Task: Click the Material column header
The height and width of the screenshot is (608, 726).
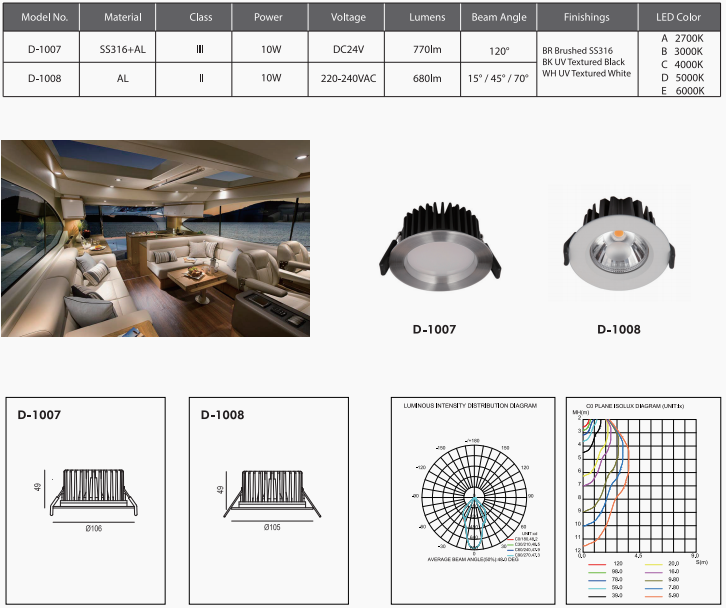Action: point(121,17)
